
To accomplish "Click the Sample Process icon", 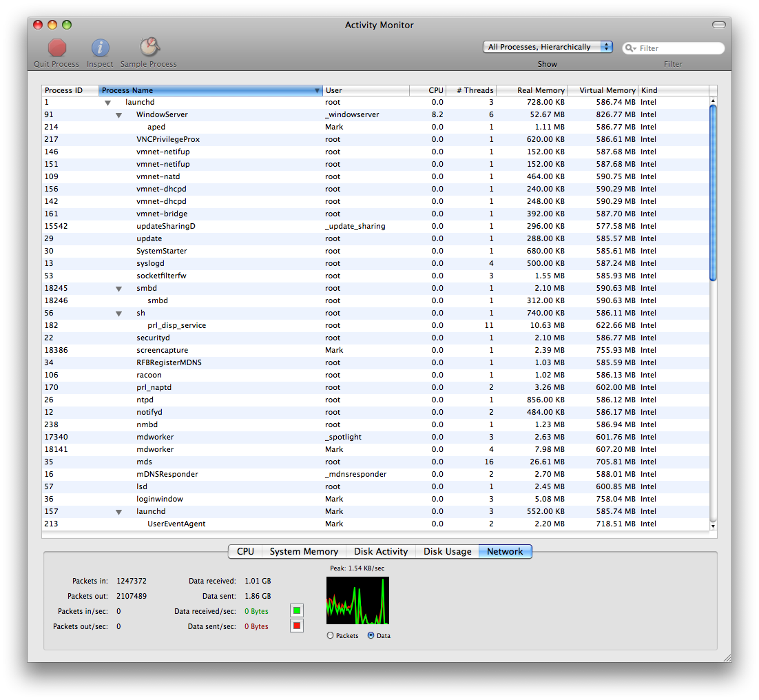I will pos(149,47).
